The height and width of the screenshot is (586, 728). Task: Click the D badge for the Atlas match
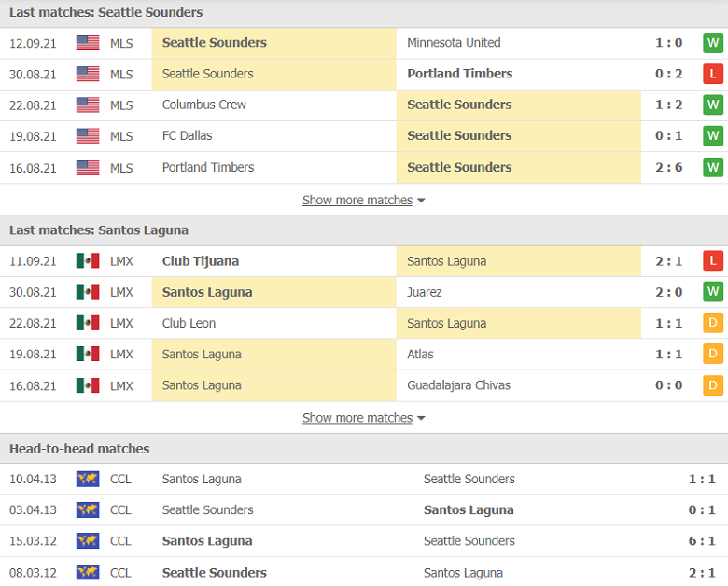click(713, 355)
